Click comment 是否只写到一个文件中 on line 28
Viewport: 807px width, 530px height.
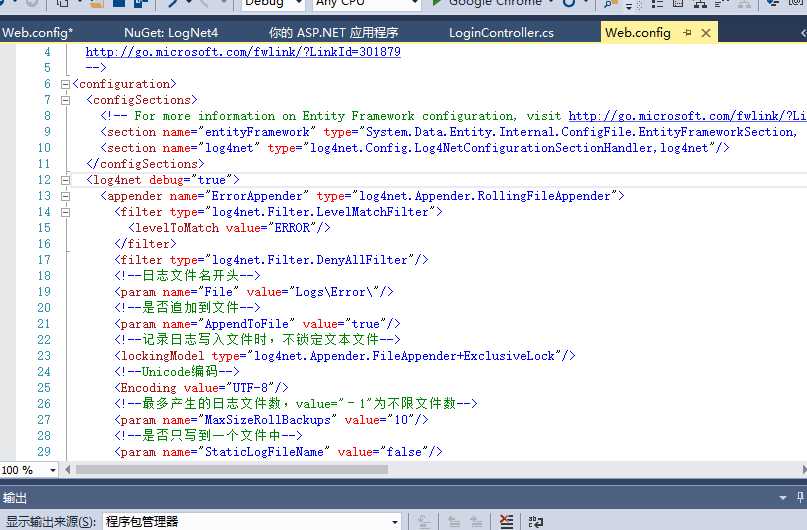coord(208,436)
